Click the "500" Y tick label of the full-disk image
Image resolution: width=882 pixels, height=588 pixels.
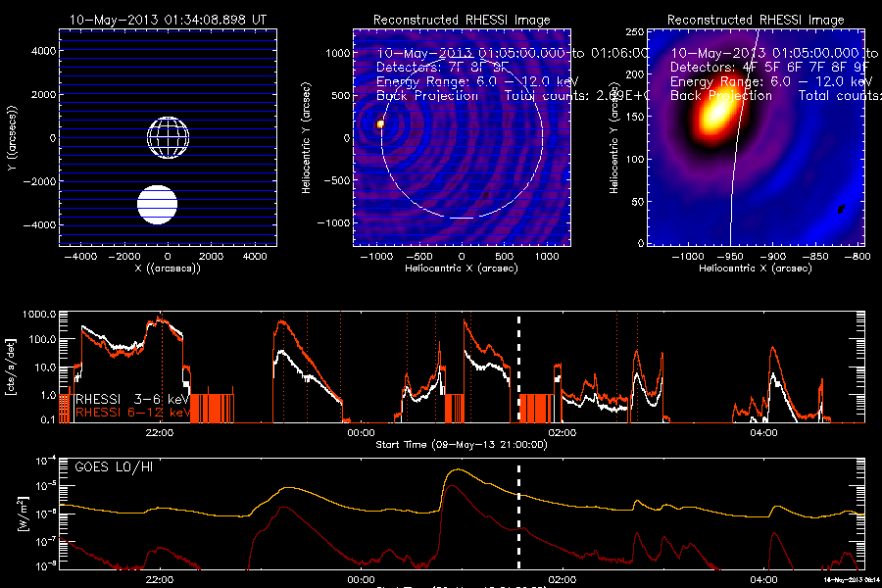click(x=341, y=96)
